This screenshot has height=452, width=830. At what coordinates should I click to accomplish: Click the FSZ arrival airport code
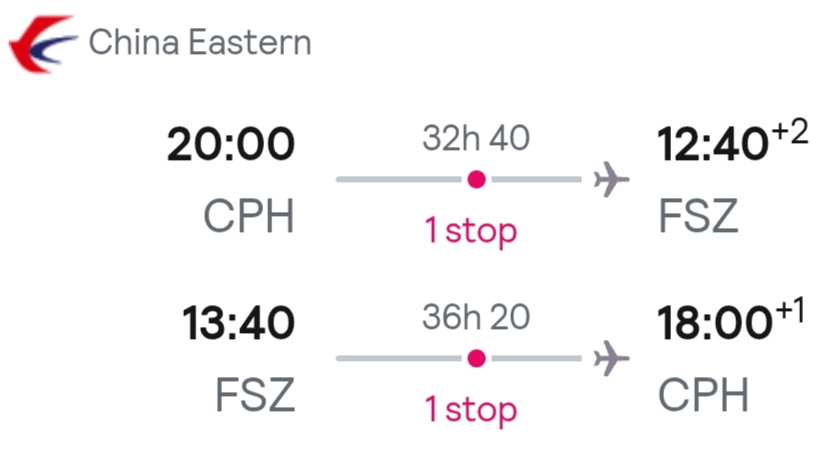point(698,216)
